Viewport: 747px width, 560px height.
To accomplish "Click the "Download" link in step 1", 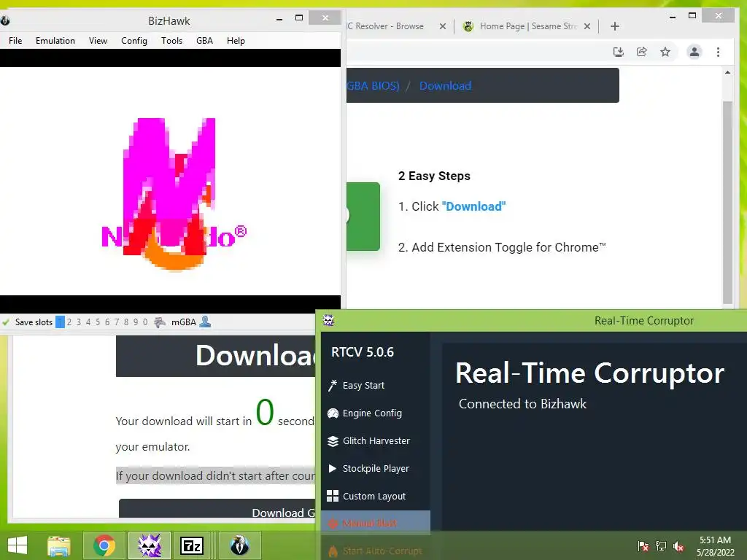I will click(x=473, y=206).
